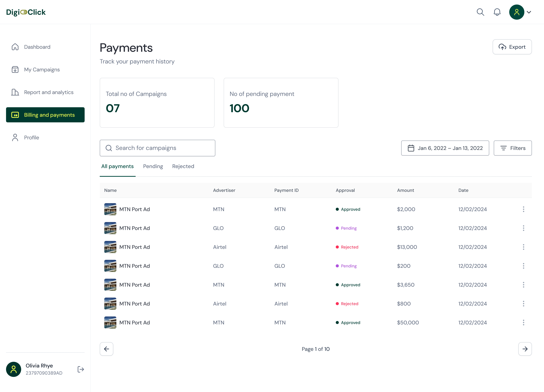This screenshot has width=544, height=392.
Task: Switch to the Pending tab
Action: point(153,166)
